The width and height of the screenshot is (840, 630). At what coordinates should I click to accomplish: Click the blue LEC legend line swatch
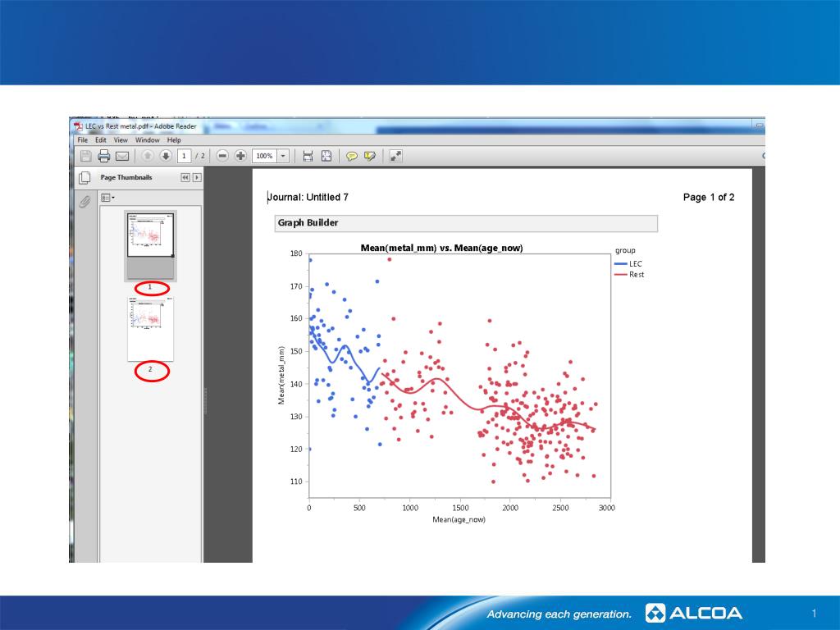(620, 263)
